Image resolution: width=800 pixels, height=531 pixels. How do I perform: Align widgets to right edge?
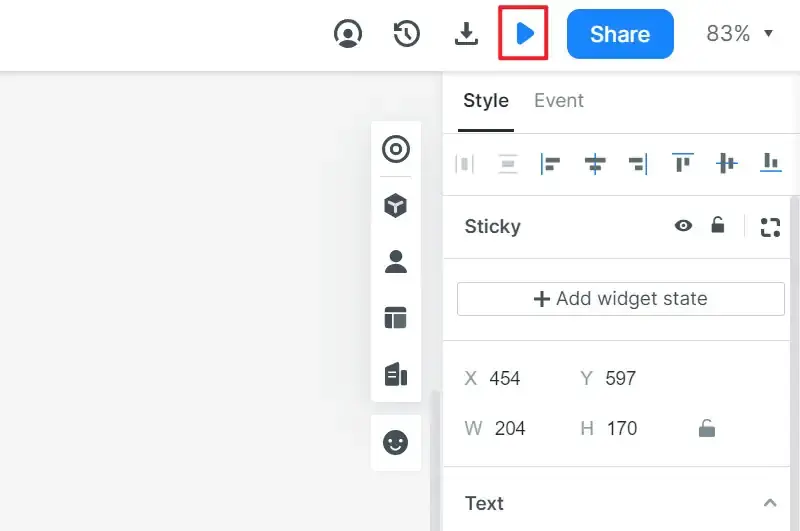[638, 164]
